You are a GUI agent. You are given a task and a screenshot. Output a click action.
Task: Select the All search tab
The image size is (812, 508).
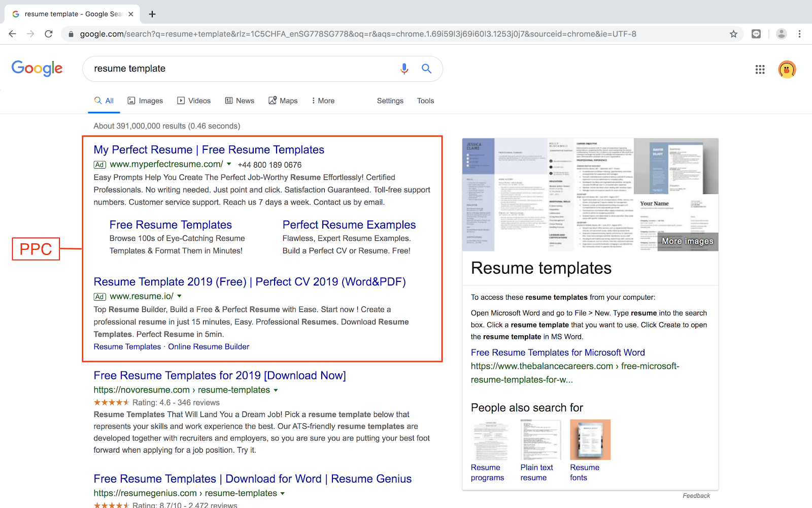tap(104, 101)
